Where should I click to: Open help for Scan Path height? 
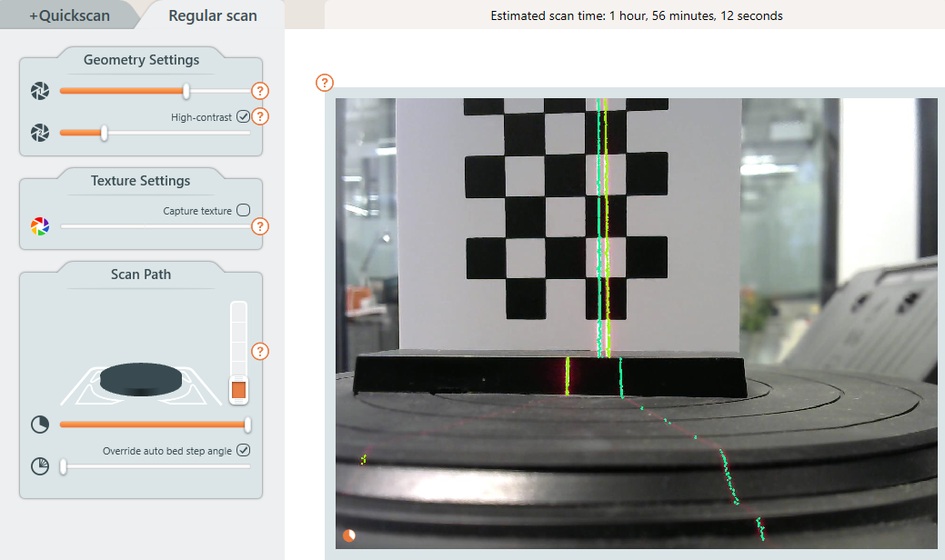pyautogui.click(x=260, y=351)
